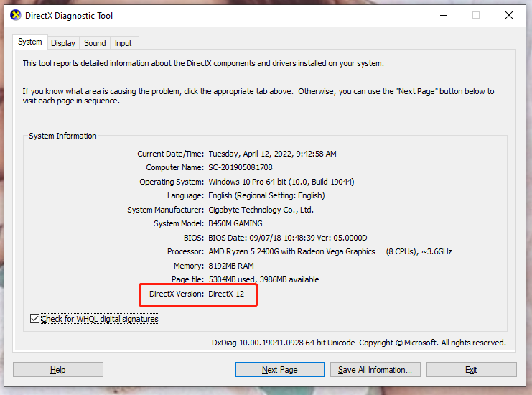Click 'Gigabyte Technology Co., Ltd.' manufacturer value
The width and height of the screenshot is (532, 395).
(x=261, y=210)
